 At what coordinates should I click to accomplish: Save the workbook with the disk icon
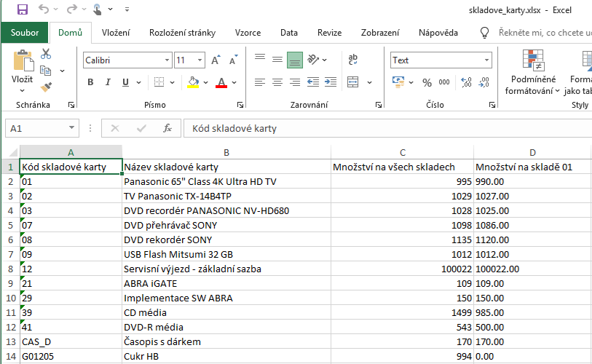(23, 9)
